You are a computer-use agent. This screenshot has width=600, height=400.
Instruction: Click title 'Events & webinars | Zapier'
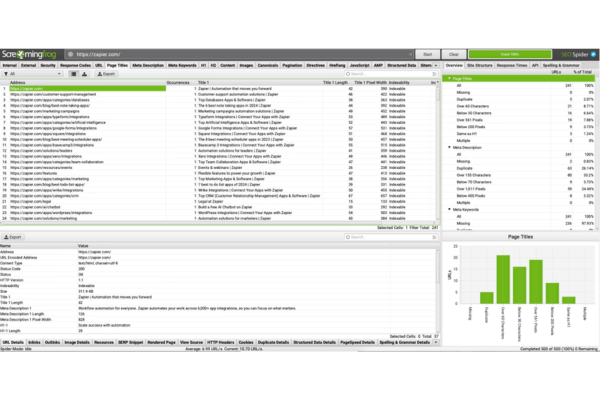click(220, 167)
